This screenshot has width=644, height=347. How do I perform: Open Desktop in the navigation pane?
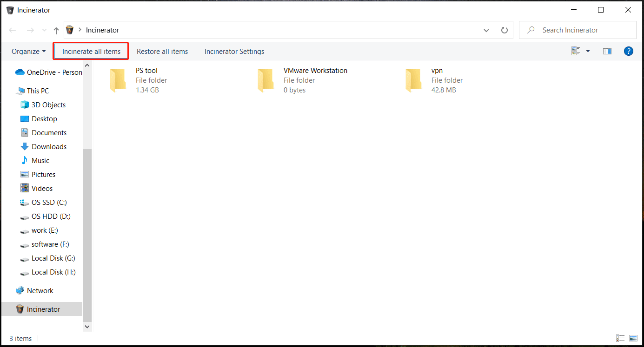(39, 119)
